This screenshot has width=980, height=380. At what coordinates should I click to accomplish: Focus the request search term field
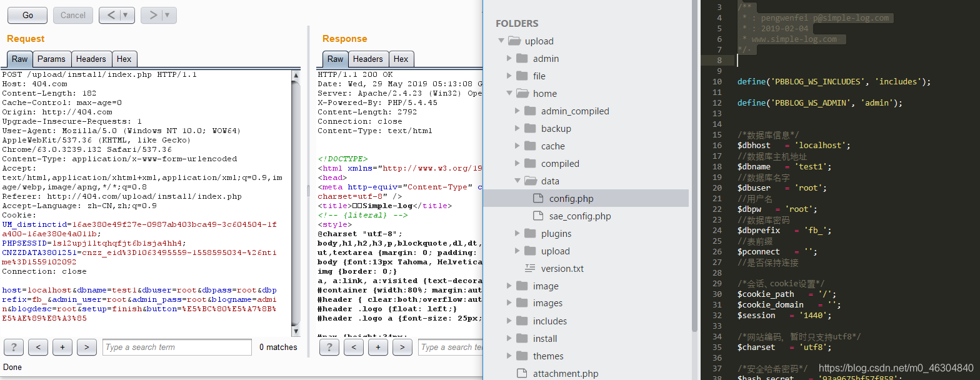click(x=177, y=347)
